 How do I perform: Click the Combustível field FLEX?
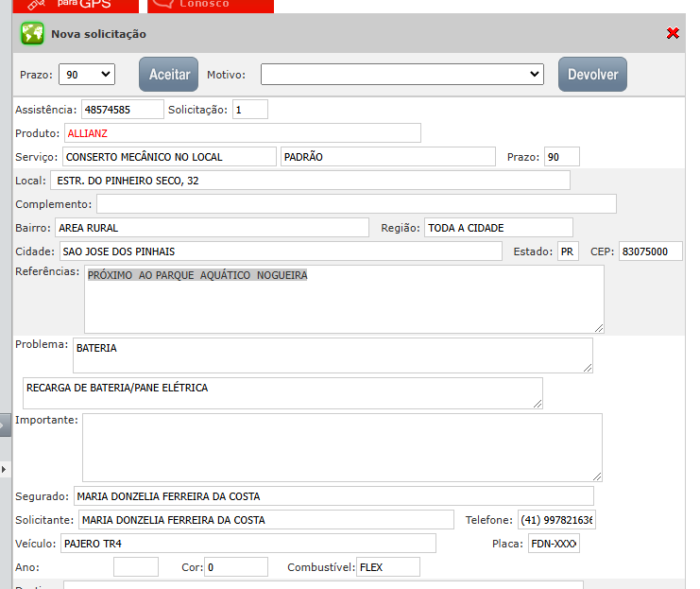click(x=388, y=567)
